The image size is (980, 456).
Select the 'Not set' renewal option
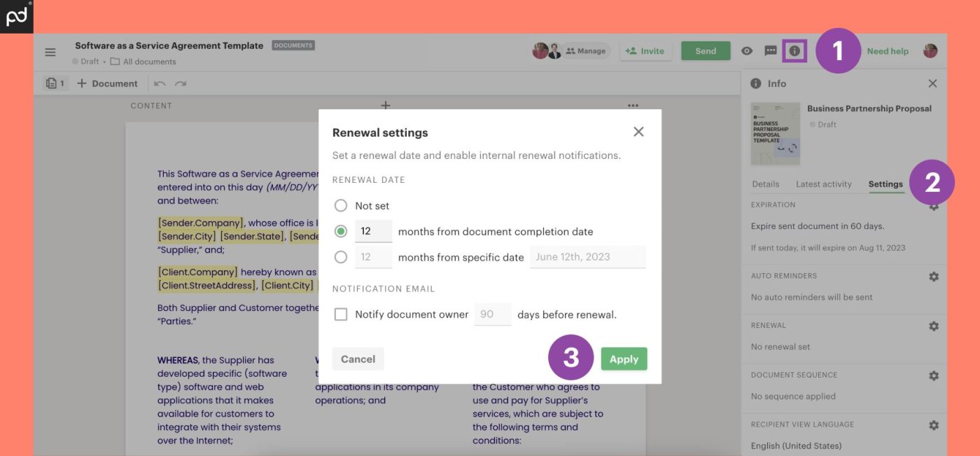tap(341, 206)
